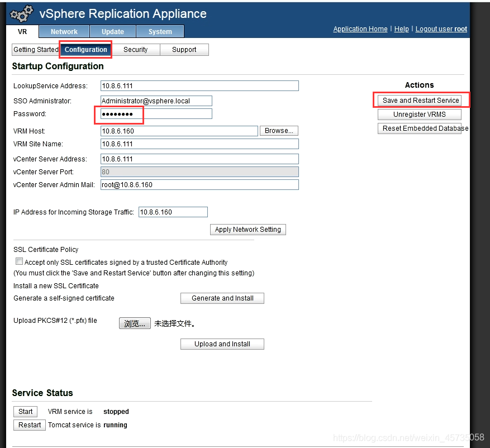Click the SSO Administrator input field

(x=156, y=101)
